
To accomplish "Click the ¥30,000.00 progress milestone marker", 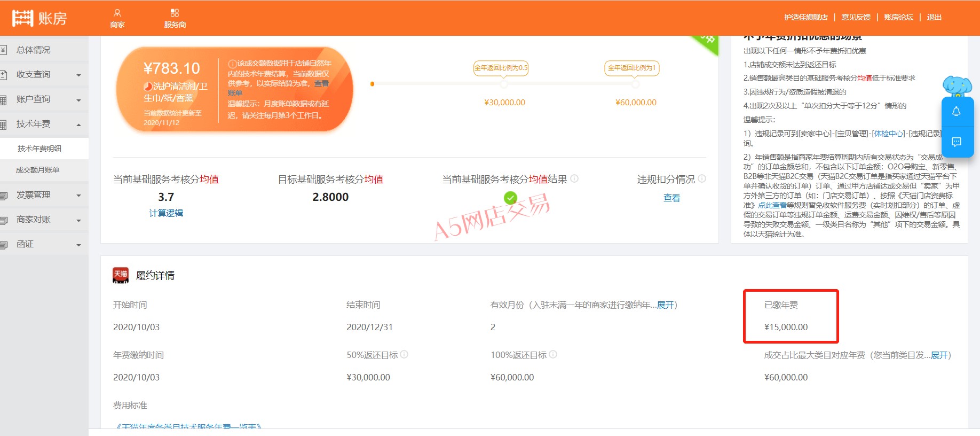I will 504,84.
